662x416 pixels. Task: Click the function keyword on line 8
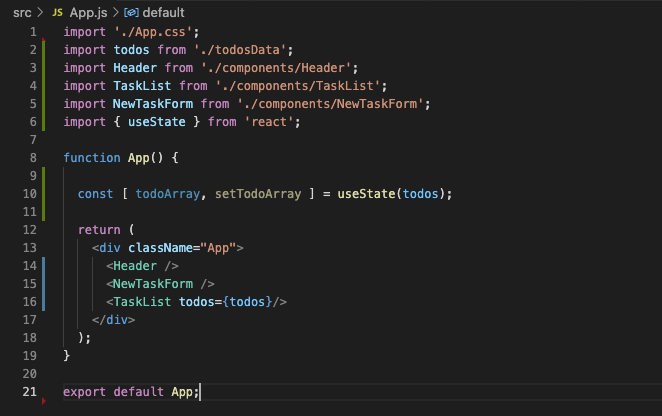(92, 158)
